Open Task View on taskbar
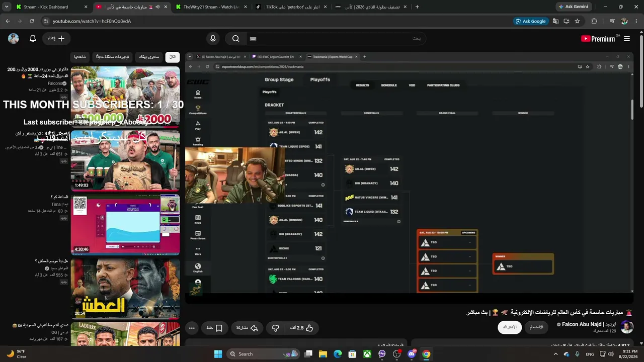644x362 pixels. pyautogui.click(x=308, y=354)
